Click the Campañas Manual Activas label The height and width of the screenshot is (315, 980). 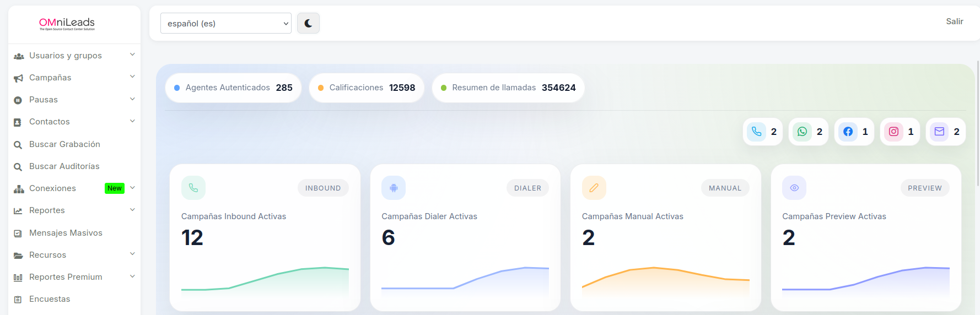632,216
